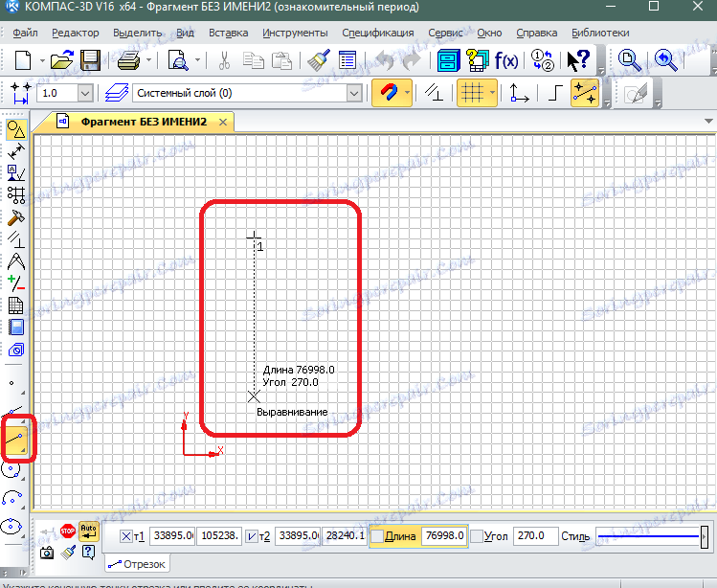Viewport: 717px width, 588px height.
Task: Select the Ellipse tool
Action: point(11,526)
